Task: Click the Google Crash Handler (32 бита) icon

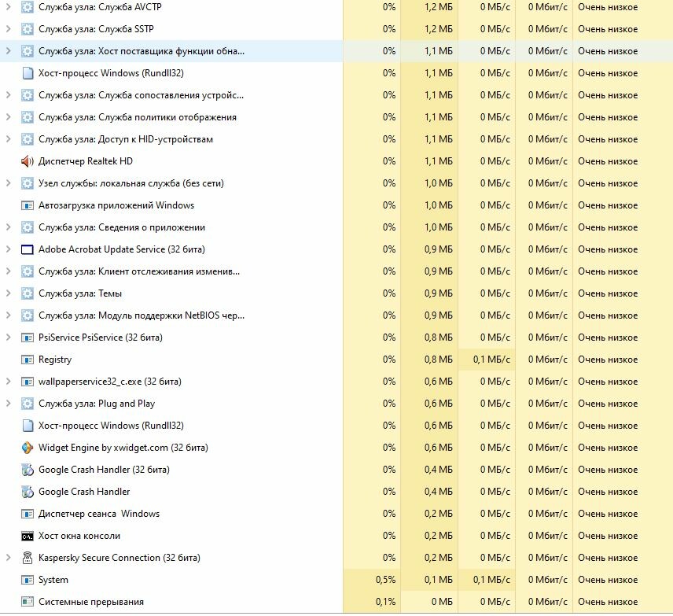Action: 27,470
